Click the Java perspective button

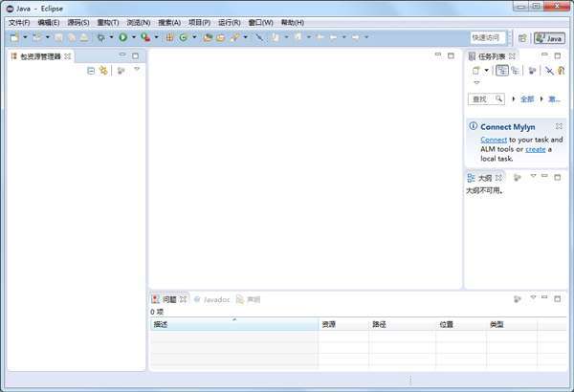(x=549, y=38)
